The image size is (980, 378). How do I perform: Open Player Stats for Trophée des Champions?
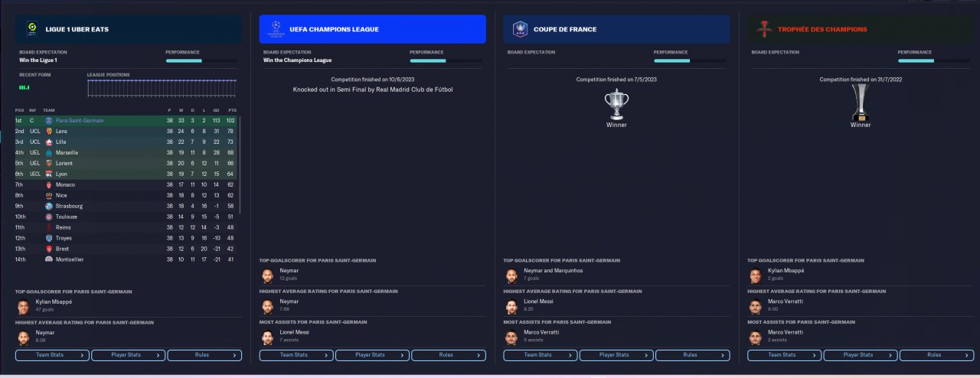[x=861, y=355]
